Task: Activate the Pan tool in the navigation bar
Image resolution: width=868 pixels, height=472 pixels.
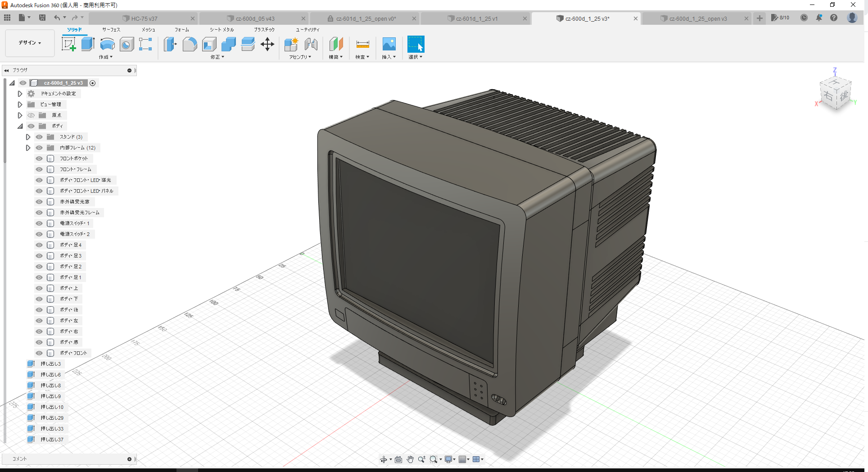Action: point(410,459)
